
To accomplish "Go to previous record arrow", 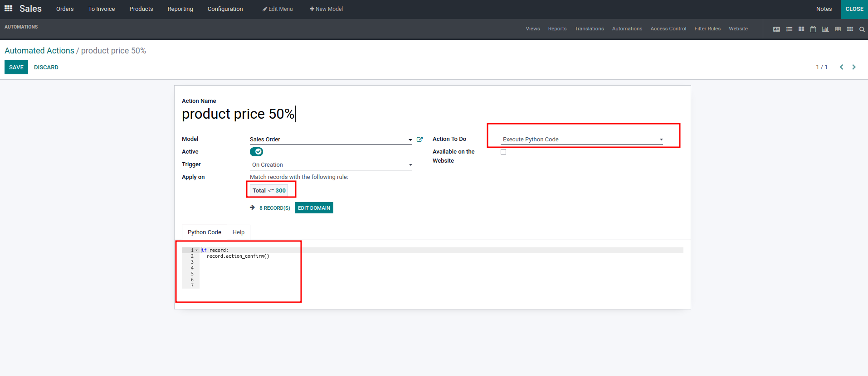I will pyautogui.click(x=841, y=67).
